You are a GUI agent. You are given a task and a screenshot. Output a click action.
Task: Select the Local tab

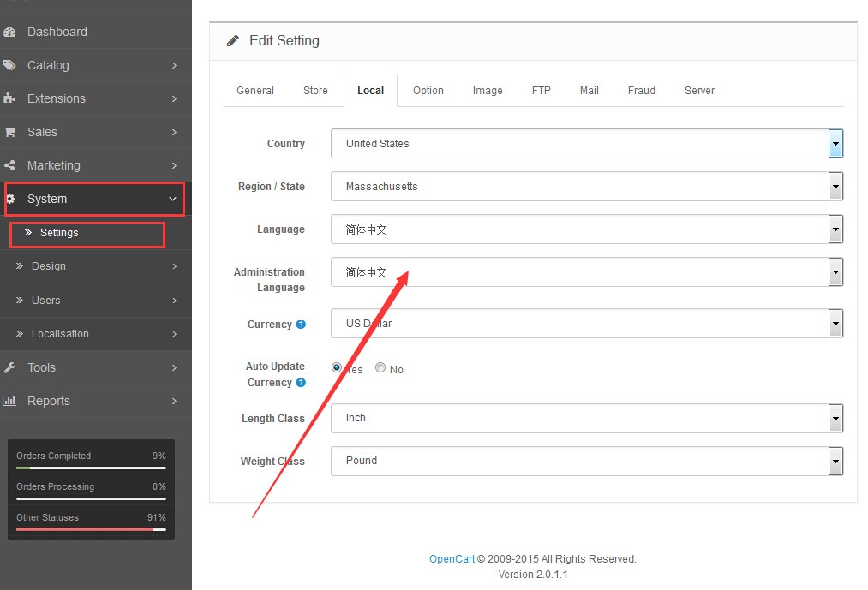pyautogui.click(x=370, y=90)
